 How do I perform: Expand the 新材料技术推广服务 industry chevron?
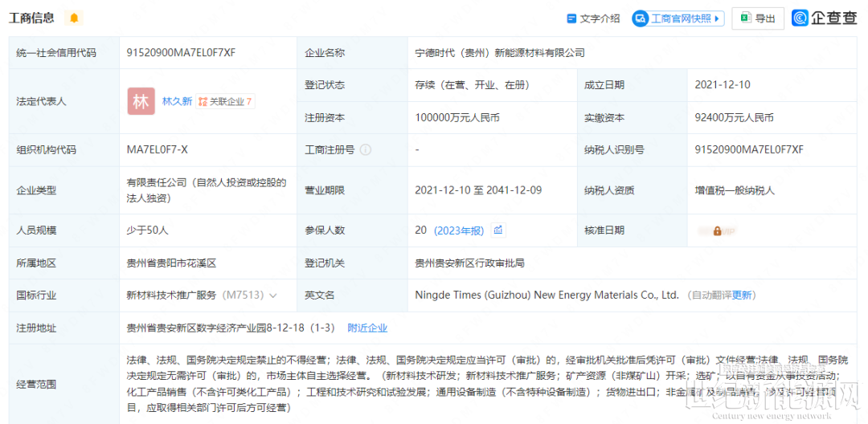pos(273,296)
